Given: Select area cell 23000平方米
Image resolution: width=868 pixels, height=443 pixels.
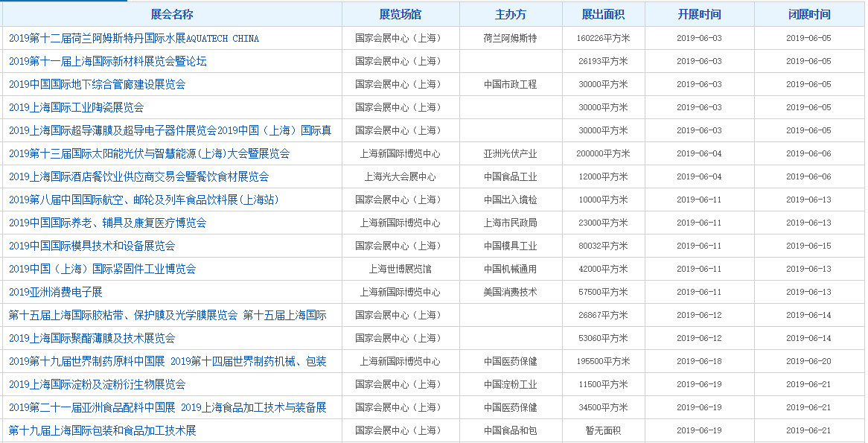Looking at the screenshot, I should 604,223.
